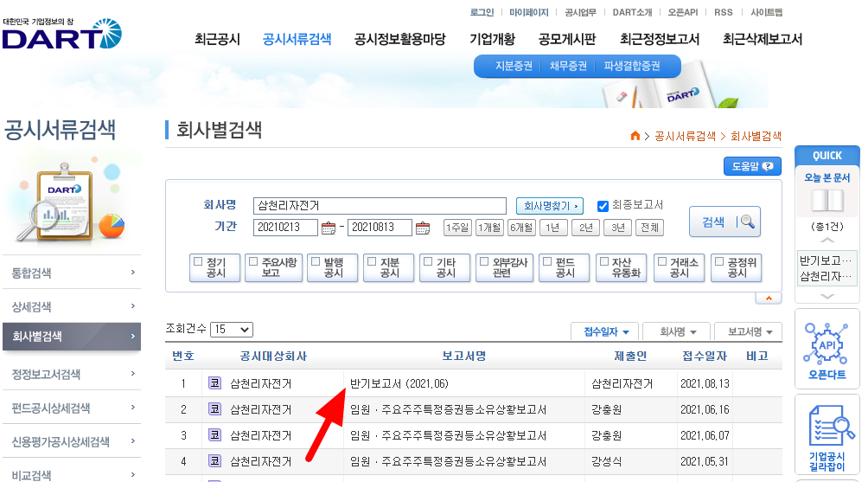Open the 반기보고서 (2021.06) report
The width and height of the screenshot is (868, 482).
click(399, 383)
